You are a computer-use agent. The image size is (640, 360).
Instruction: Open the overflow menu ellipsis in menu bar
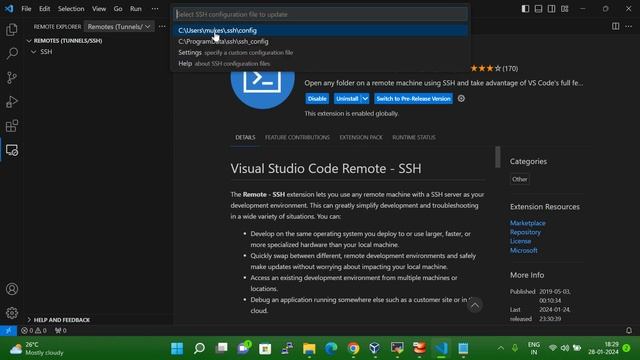(x=155, y=9)
